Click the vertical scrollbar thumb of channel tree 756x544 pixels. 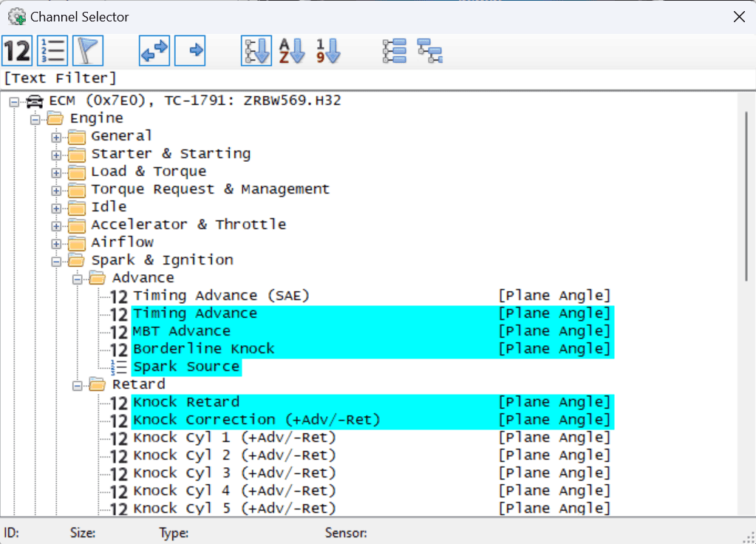coord(746,197)
